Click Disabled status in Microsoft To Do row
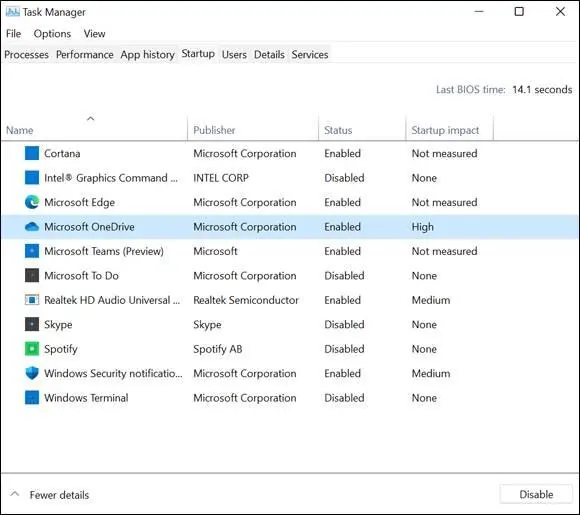580x515 pixels. 344,275
